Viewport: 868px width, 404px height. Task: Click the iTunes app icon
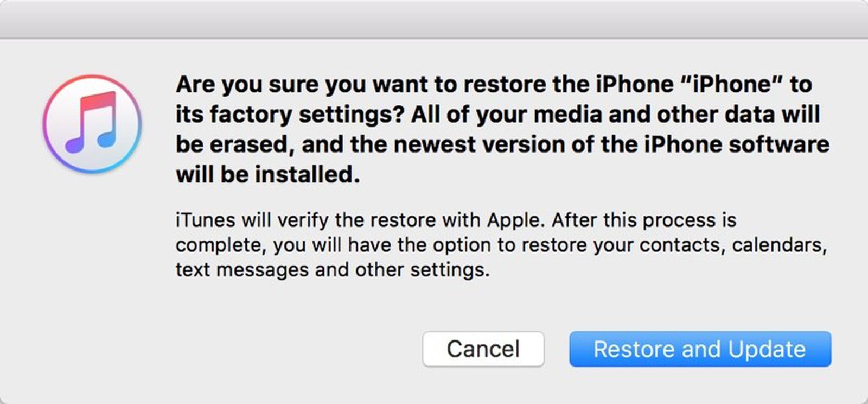click(92, 124)
